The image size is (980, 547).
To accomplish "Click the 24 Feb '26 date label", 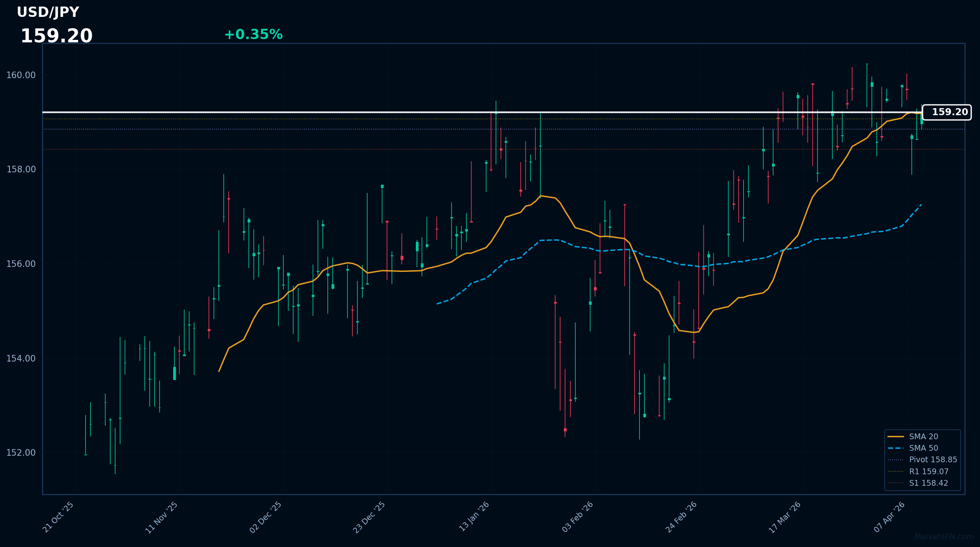I will coord(681,517).
